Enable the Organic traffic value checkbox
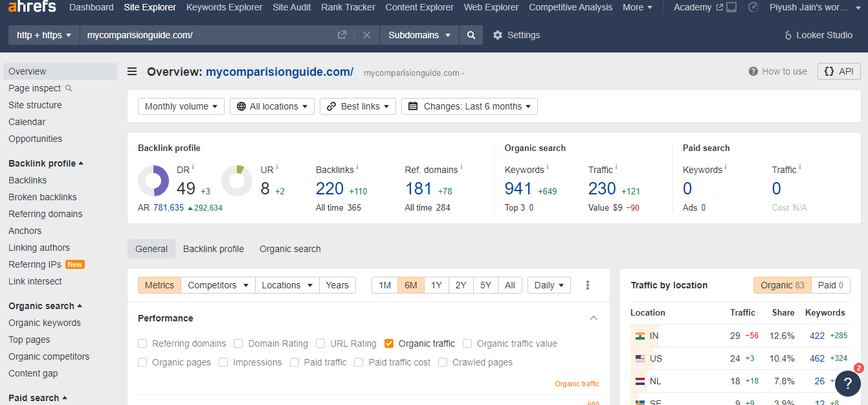This screenshot has height=405, width=868. 467,343
